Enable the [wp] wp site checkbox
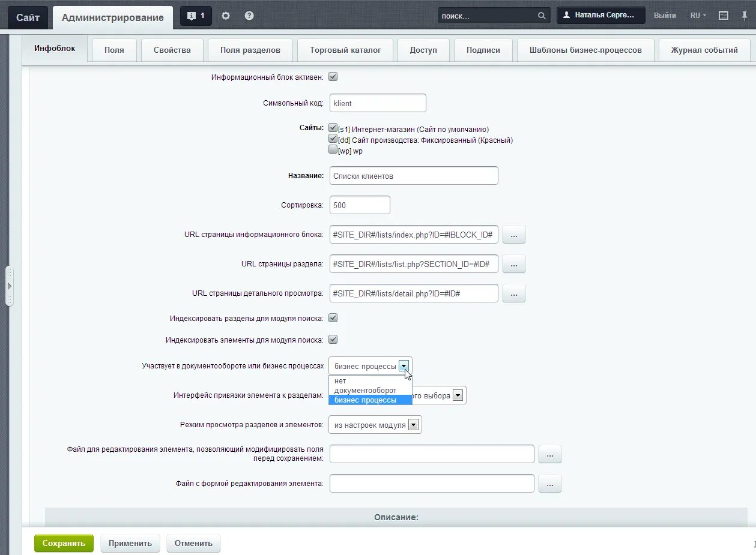 (x=333, y=149)
